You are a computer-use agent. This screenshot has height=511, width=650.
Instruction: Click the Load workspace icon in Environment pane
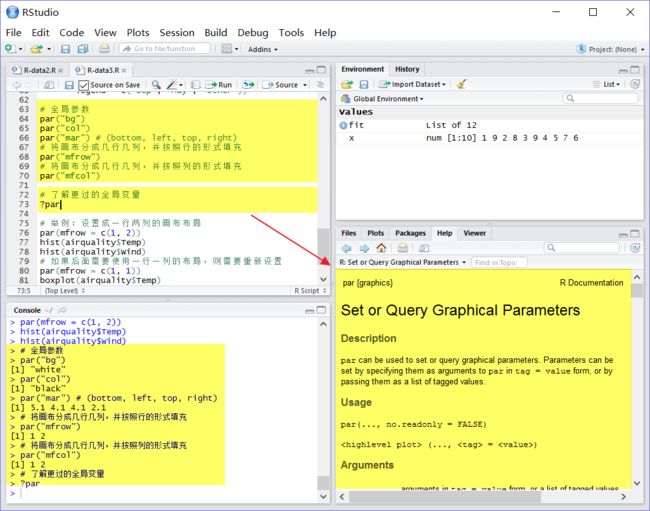[x=347, y=84]
